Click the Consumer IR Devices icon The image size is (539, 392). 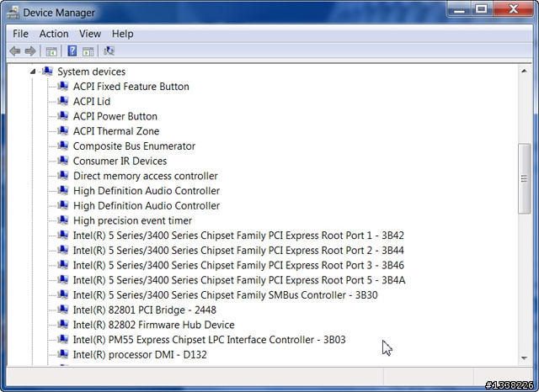tap(63, 161)
